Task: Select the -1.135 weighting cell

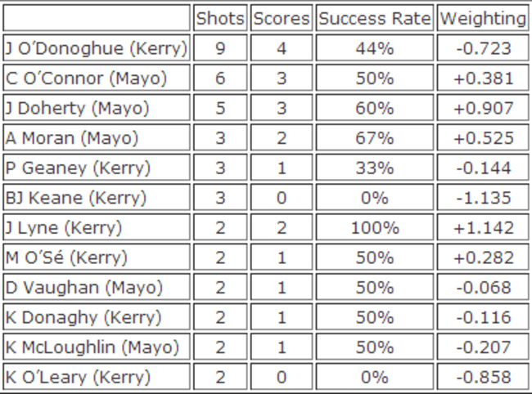Action: pyautogui.click(x=482, y=198)
